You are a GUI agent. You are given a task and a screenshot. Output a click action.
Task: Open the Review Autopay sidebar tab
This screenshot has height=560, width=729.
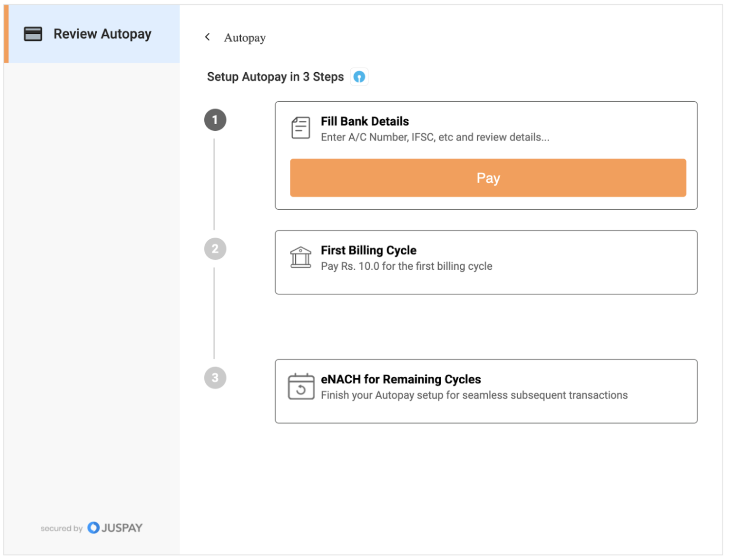102,34
